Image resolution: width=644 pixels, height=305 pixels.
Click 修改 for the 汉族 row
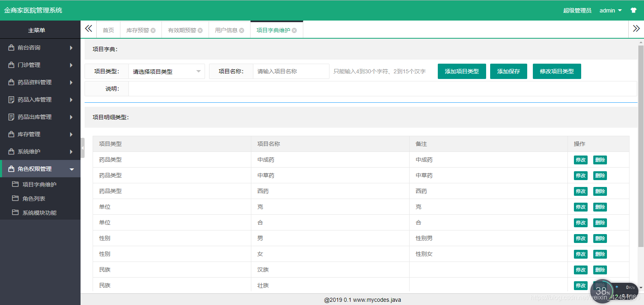coord(581,270)
